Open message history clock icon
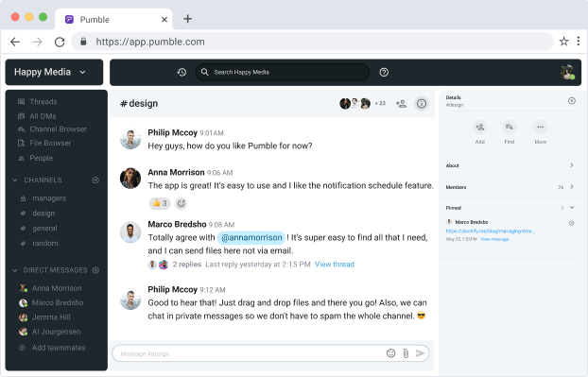The height and width of the screenshot is (377, 588). pos(182,72)
